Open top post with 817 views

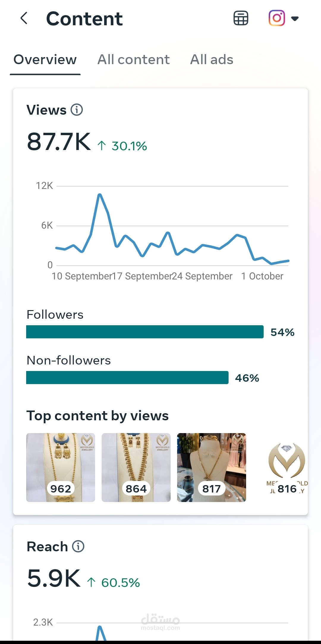pos(212,467)
